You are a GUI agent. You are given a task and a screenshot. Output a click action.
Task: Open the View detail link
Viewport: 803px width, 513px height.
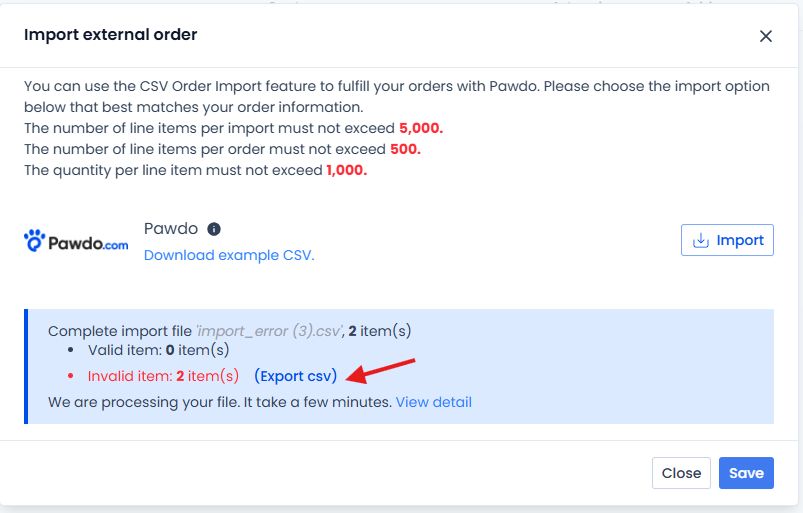click(434, 402)
